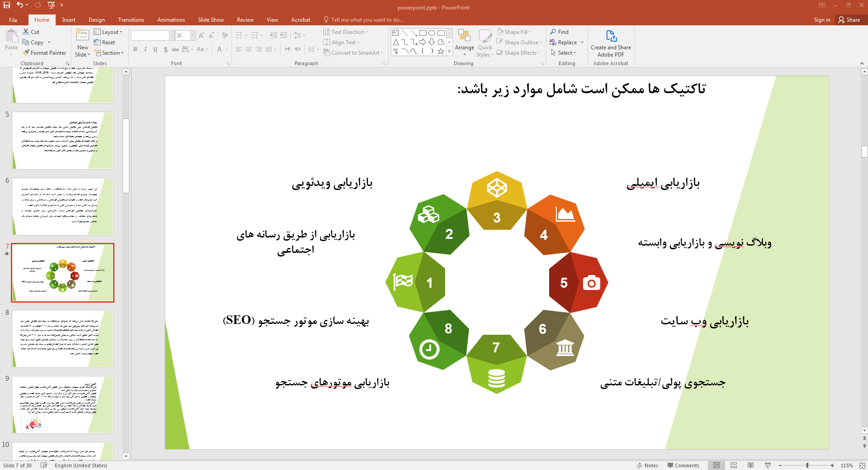Viewport: 868px width, 470px height.
Task: Click the Justify alignment icon
Action: [269, 49]
